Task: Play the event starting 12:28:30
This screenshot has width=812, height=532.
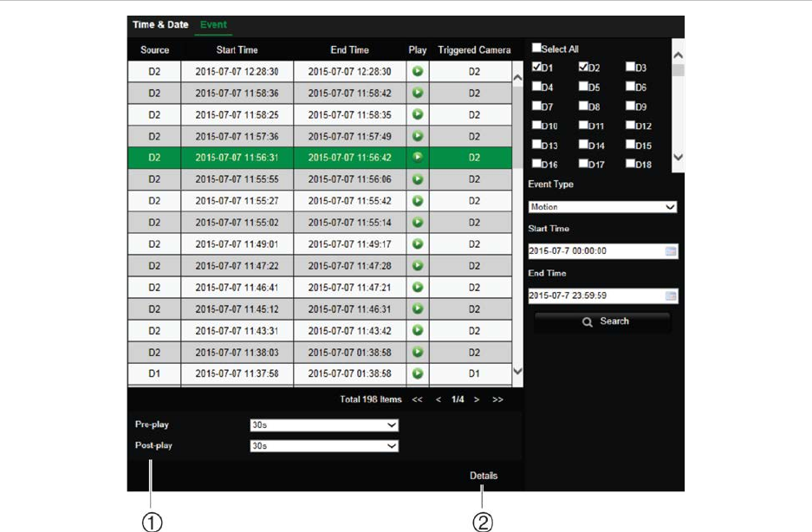Action: pos(418,72)
